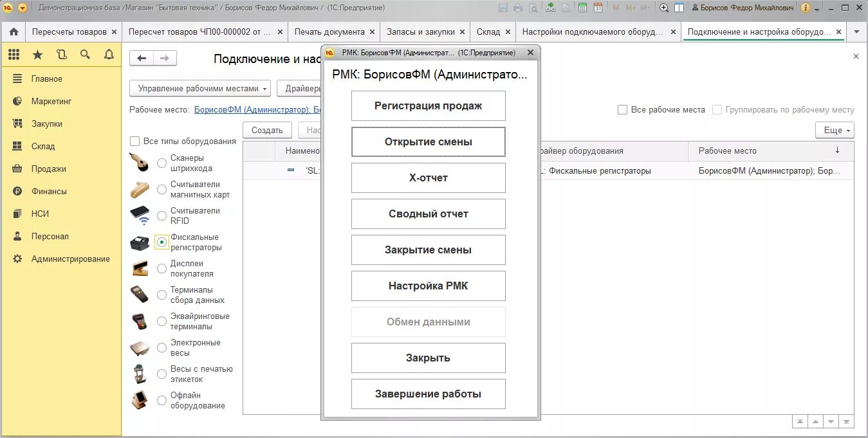Select Считыватели RFID radio button
Viewport: 868px width, 438px height.
pyautogui.click(x=162, y=215)
